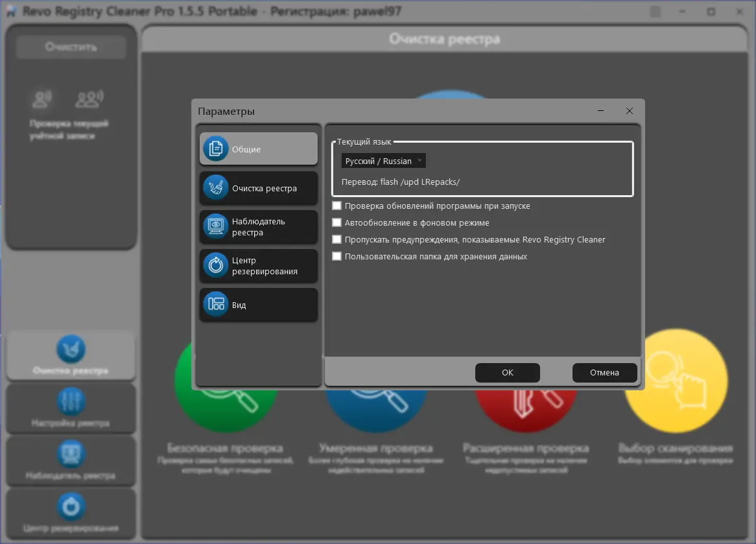Check Пропускать предупреждения Revo Registry Cleaner
The image size is (756, 544).
point(337,240)
